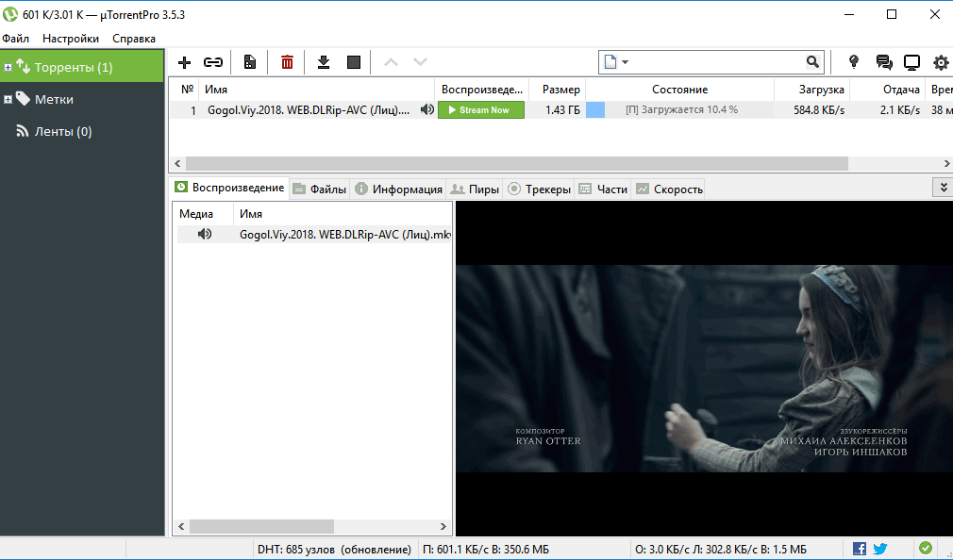Click the search magnifier icon
Screen dimensions: 953x560
click(x=812, y=62)
